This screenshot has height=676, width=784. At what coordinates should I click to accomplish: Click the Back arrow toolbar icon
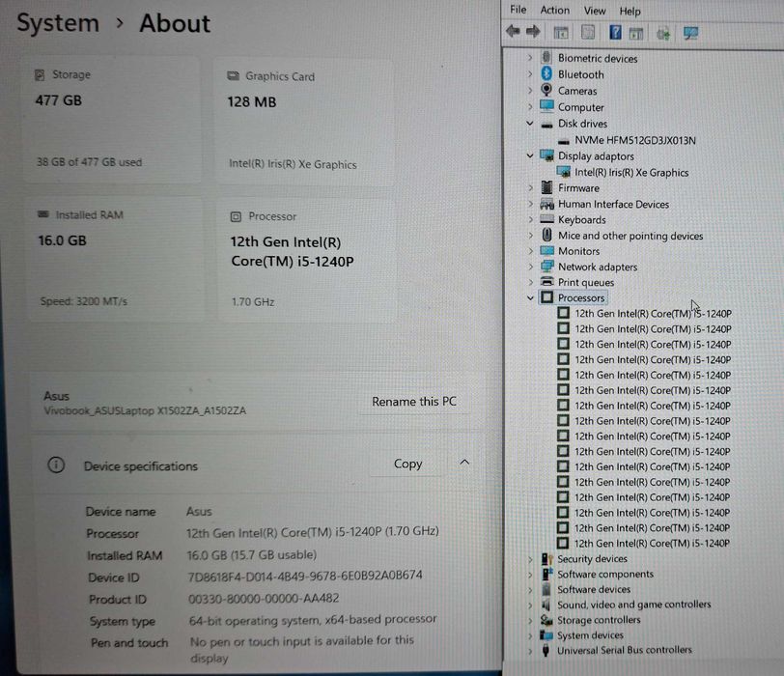[x=513, y=32]
